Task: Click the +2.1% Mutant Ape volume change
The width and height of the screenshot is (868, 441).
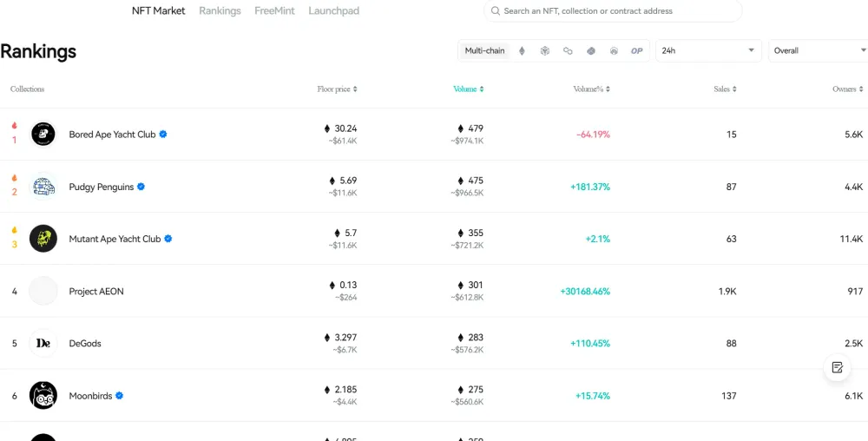Action: [598, 239]
